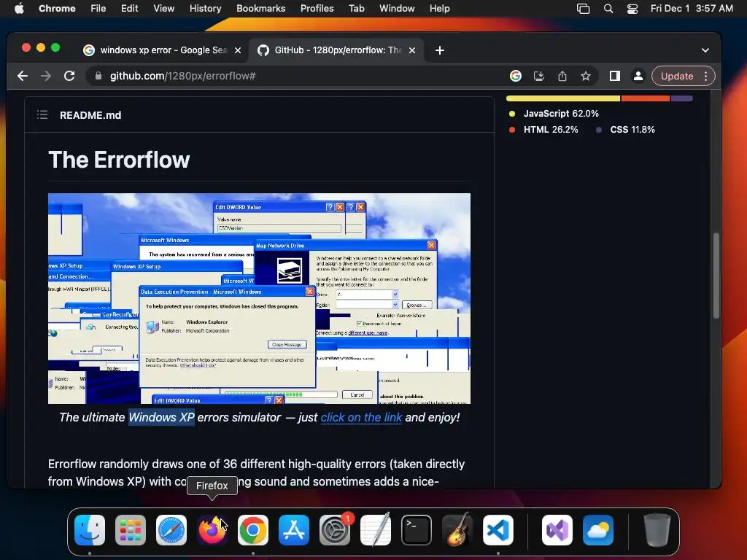Open Safari from the Dock

[x=171, y=530]
